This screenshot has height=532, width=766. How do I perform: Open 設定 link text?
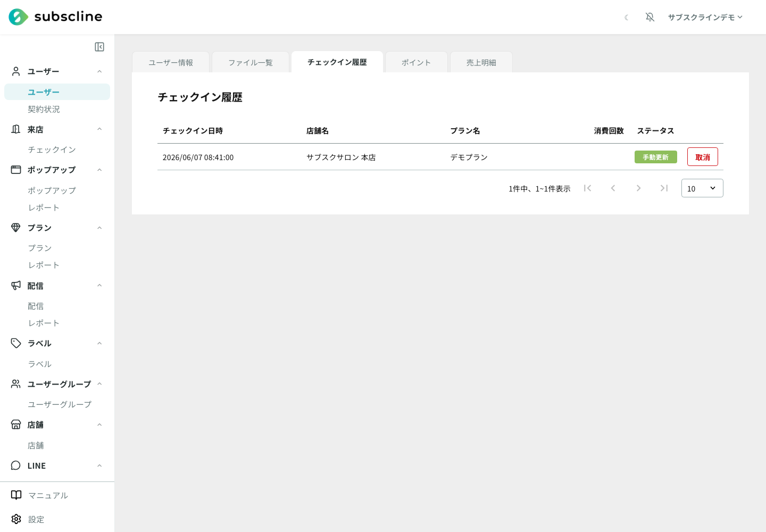36,519
